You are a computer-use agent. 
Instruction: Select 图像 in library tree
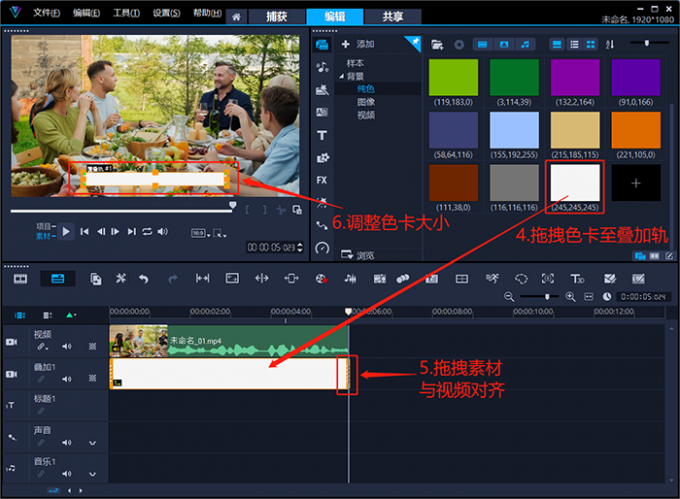pyautogui.click(x=366, y=102)
